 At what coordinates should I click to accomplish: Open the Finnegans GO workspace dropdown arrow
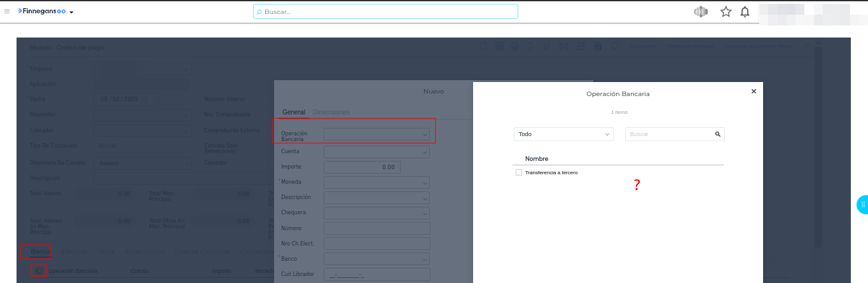click(x=72, y=12)
